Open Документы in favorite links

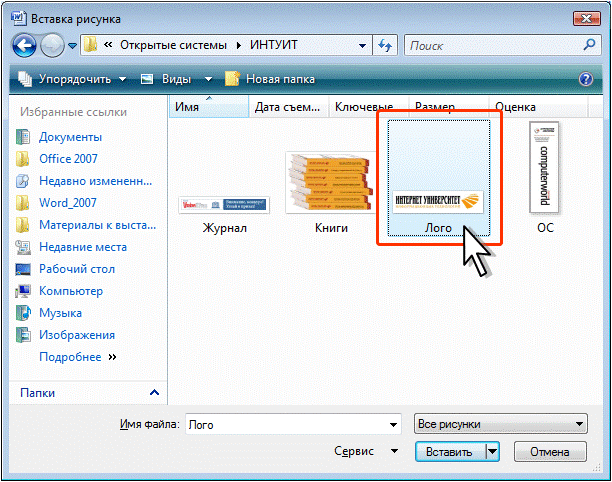pos(70,137)
